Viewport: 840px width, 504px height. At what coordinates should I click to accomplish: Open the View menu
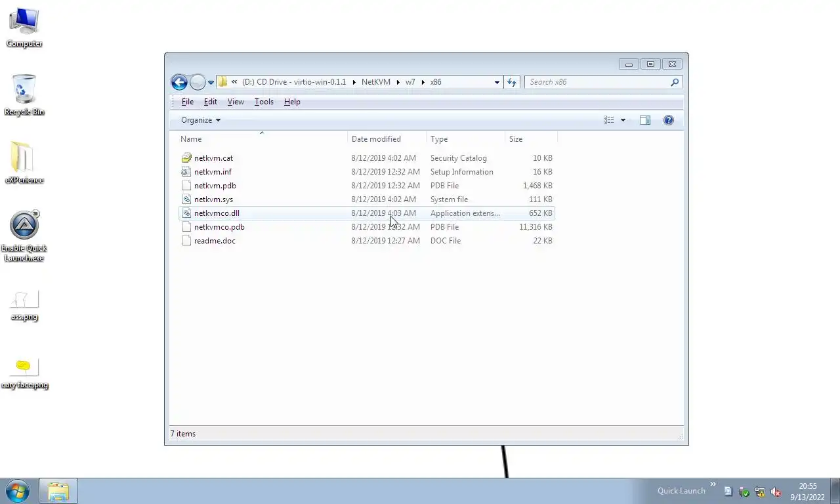click(236, 102)
